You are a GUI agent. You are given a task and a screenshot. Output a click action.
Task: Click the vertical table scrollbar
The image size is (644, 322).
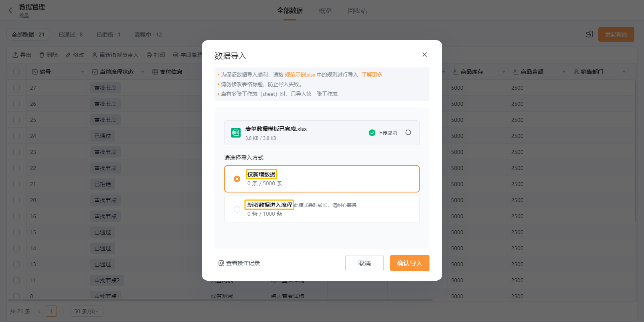click(x=635, y=150)
